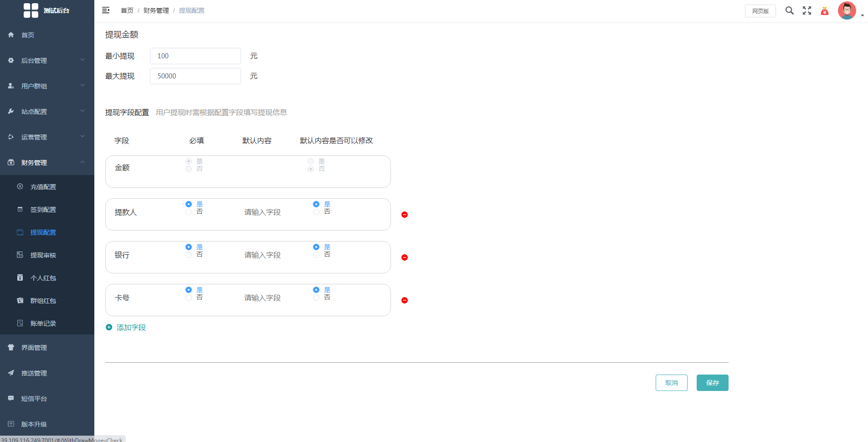Click the red packet icon in header
Image resolution: width=868 pixels, height=442 pixels.
pyautogui.click(x=825, y=11)
